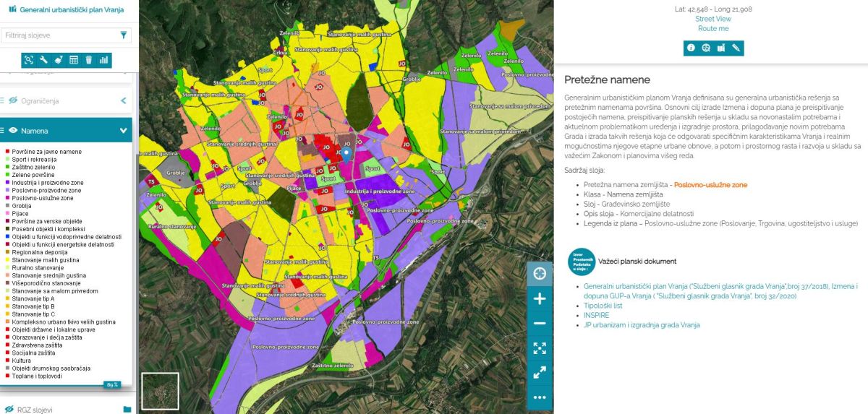868x414 pixels.
Task: Click the overview minimap thumbnail
Action: (160, 391)
